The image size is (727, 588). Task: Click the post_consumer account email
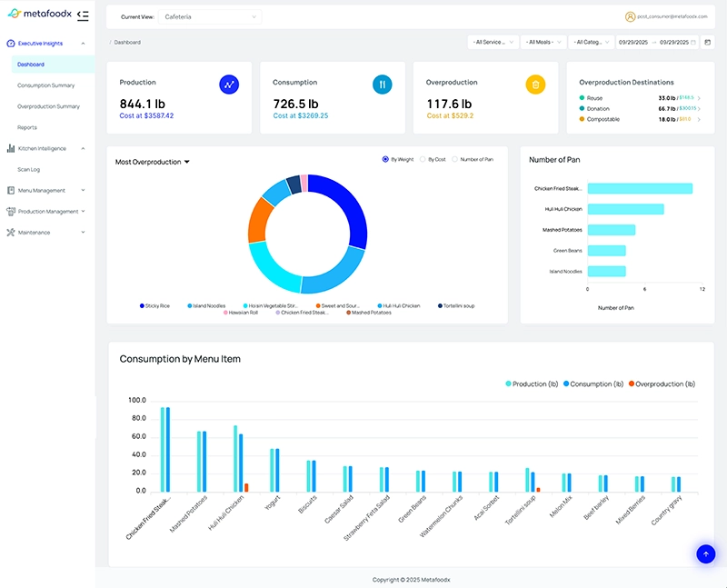click(672, 16)
